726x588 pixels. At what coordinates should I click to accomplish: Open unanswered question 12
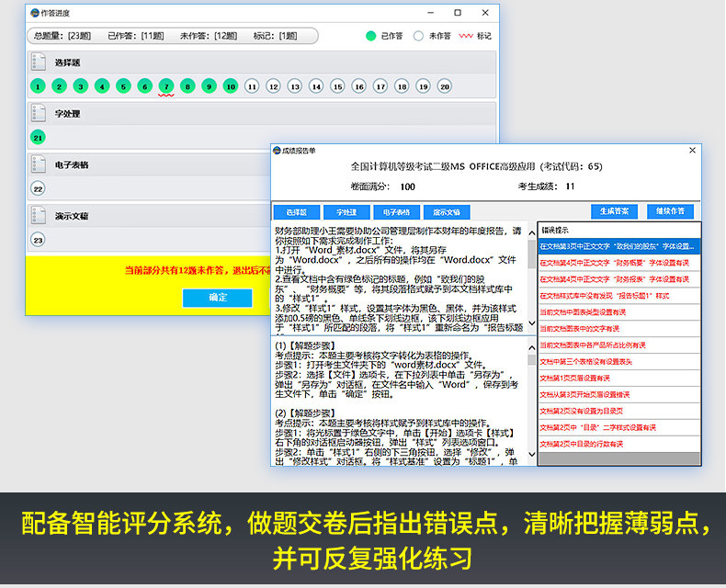[273, 86]
